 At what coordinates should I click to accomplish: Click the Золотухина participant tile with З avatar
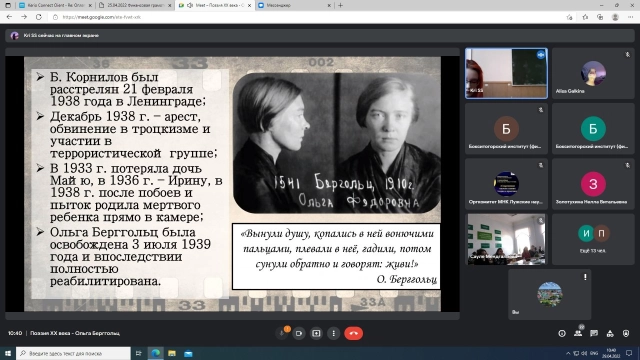coord(593,184)
